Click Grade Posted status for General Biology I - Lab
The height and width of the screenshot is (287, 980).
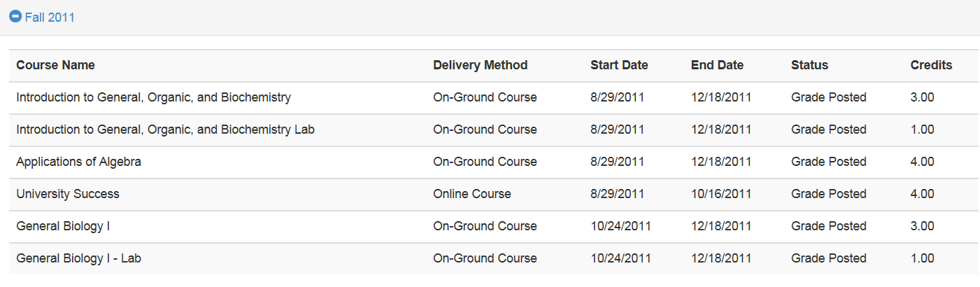pos(829,258)
